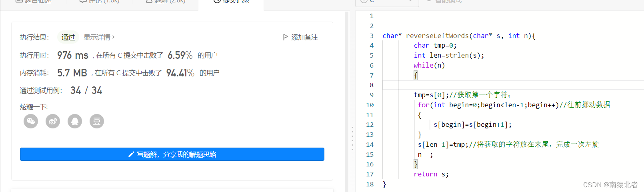The image size is (644, 192).
Task: Click the highlighted closing brace on line 16
Action: [416, 164]
